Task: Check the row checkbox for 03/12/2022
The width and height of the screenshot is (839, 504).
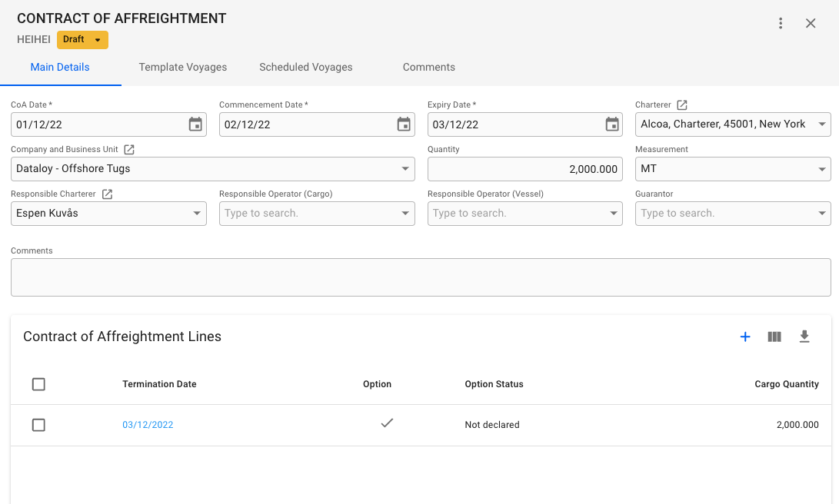Action: point(38,425)
